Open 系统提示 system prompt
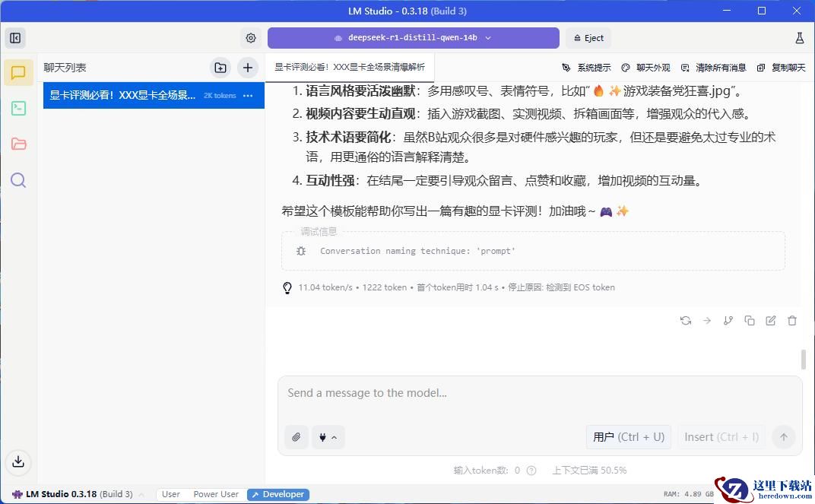 pos(586,68)
